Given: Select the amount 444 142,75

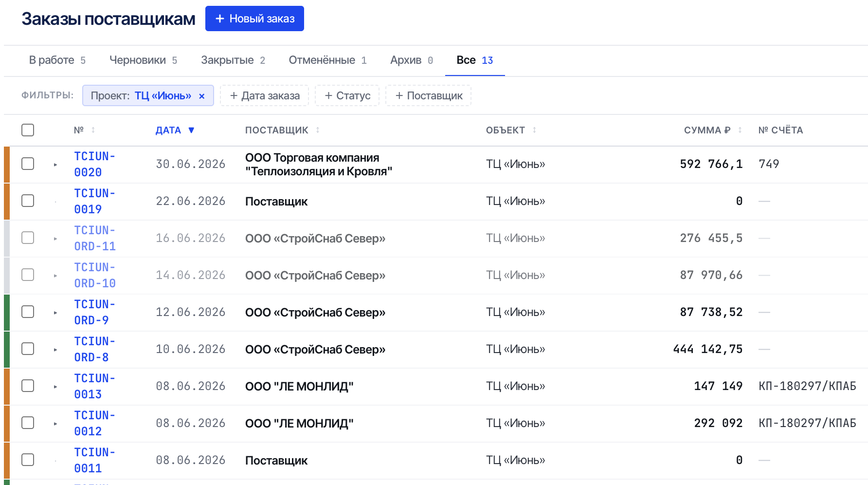Looking at the screenshot, I should (708, 349).
